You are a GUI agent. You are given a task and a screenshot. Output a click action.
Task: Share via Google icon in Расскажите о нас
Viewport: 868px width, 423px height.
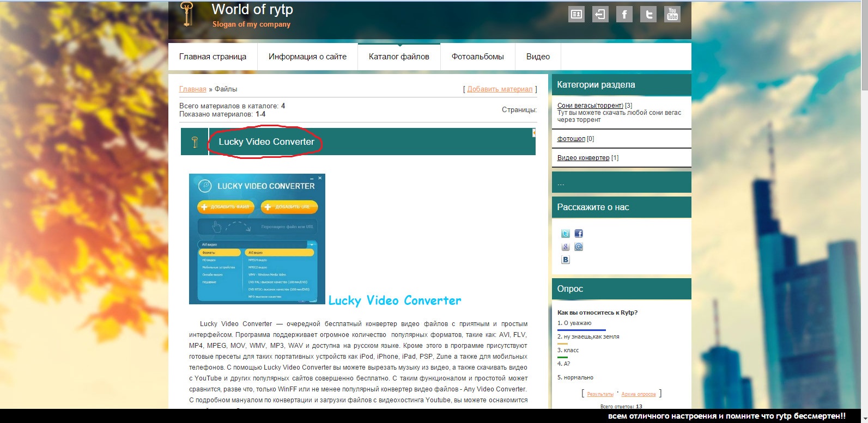pos(566,247)
